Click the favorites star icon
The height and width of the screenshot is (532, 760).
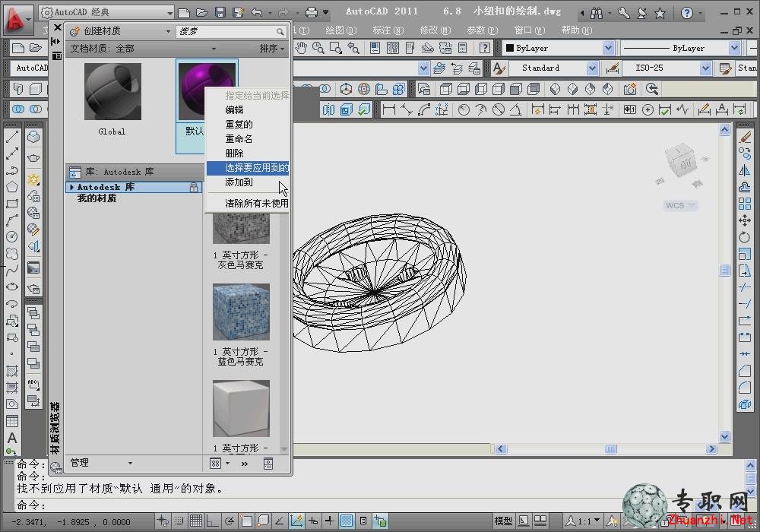pyautogui.click(x=660, y=13)
